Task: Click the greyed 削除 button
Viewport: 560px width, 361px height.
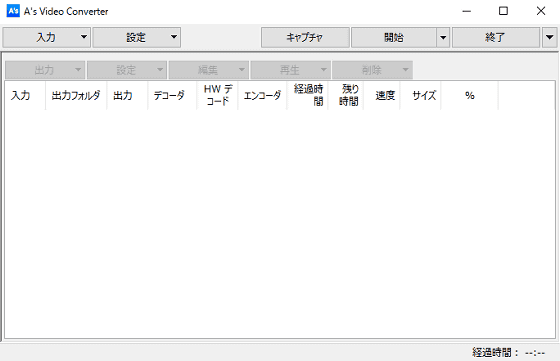Action: click(372, 70)
